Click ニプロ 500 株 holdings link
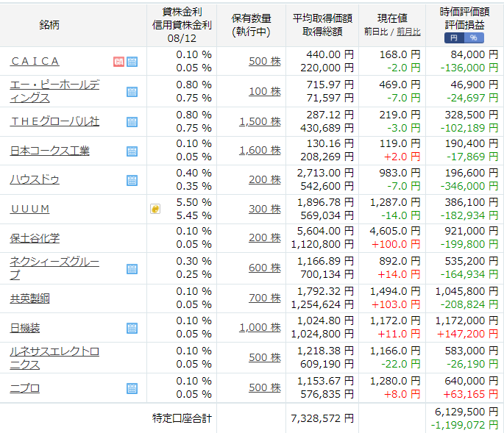The width and height of the screenshot is (504, 433). [x=265, y=387]
